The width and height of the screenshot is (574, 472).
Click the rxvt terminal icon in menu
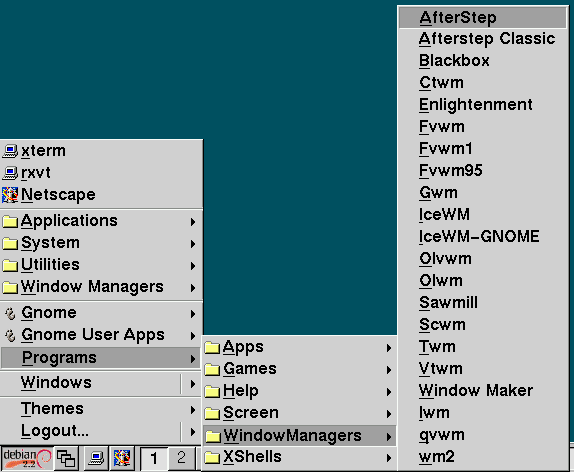(x=10, y=173)
